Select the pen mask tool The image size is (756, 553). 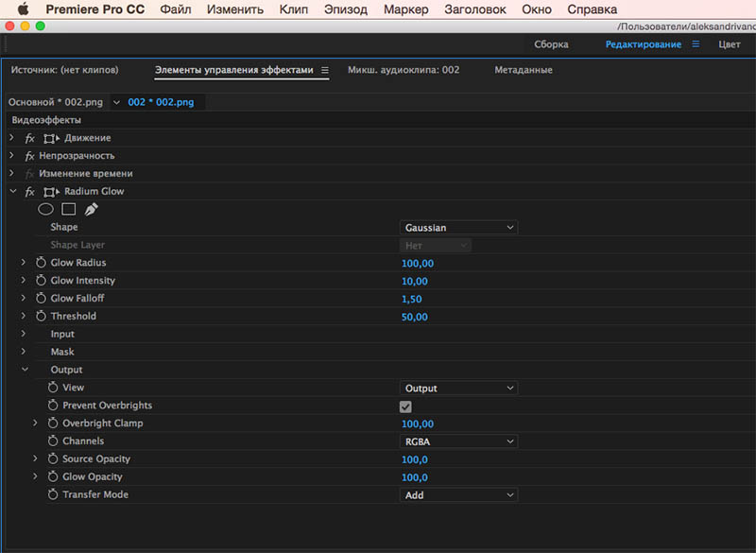click(91, 209)
